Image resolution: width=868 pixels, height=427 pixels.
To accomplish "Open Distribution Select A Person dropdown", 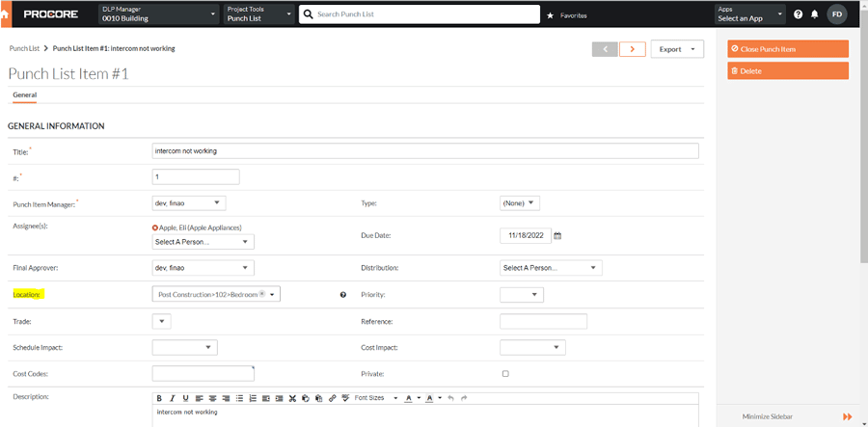I will (x=551, y=268).
